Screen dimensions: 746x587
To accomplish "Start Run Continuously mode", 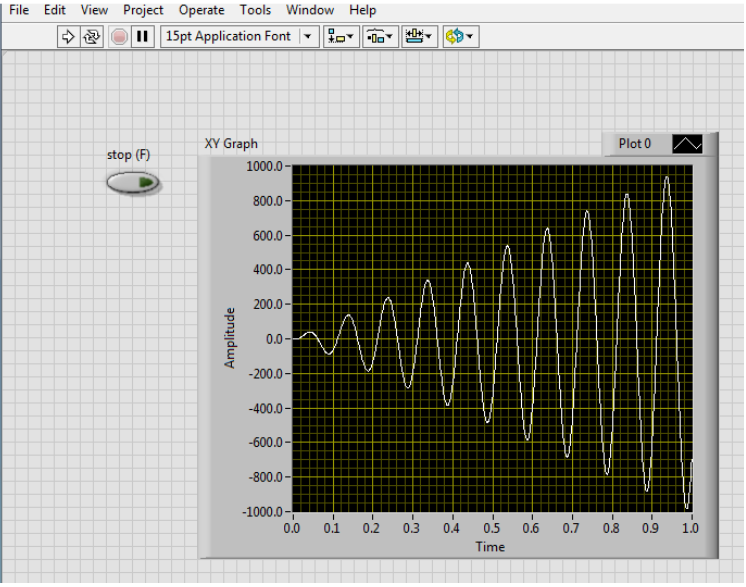I will point(91,37).
